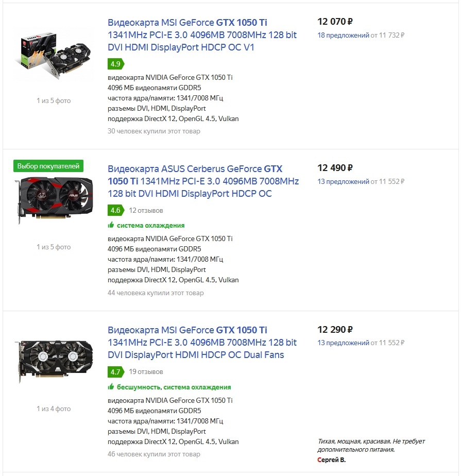
Task: Click the green 4.9 rating badge
Action: coord(115,64)
